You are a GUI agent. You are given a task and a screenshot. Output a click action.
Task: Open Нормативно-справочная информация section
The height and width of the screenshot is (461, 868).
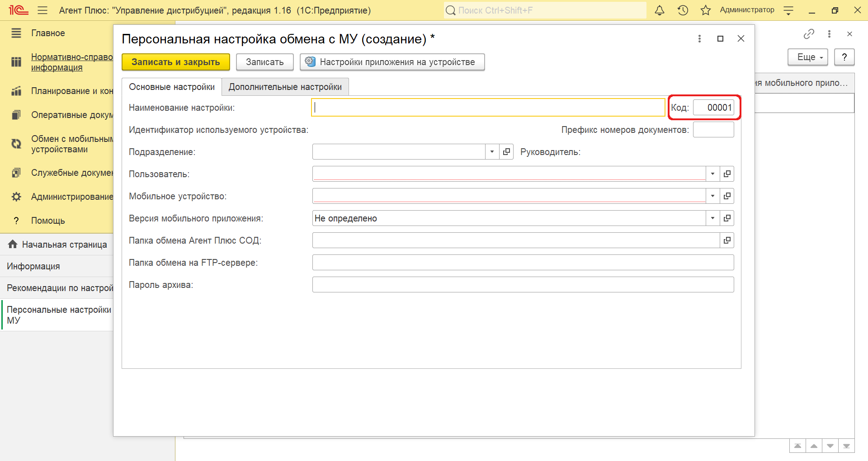[x=72, y=62]
